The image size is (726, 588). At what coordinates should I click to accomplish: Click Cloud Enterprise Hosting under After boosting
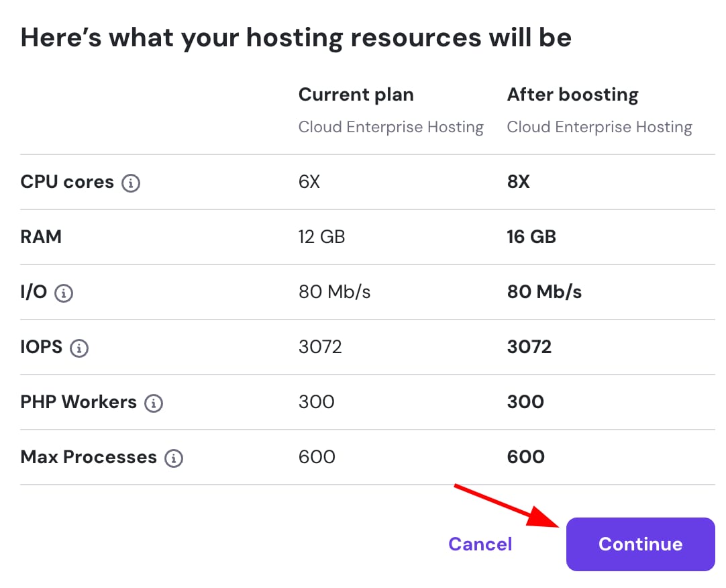[x=599, y=127]
